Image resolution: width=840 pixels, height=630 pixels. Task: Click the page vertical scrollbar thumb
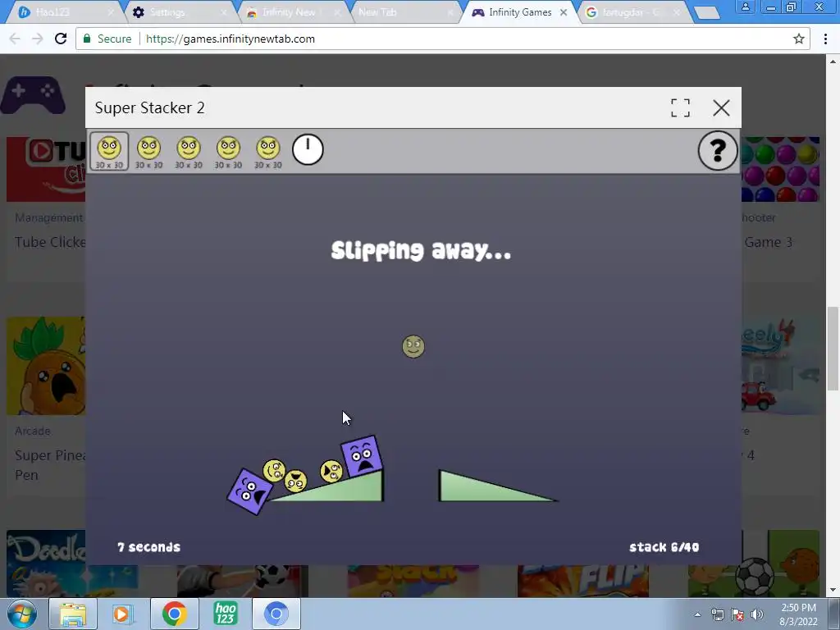[833, 348]
